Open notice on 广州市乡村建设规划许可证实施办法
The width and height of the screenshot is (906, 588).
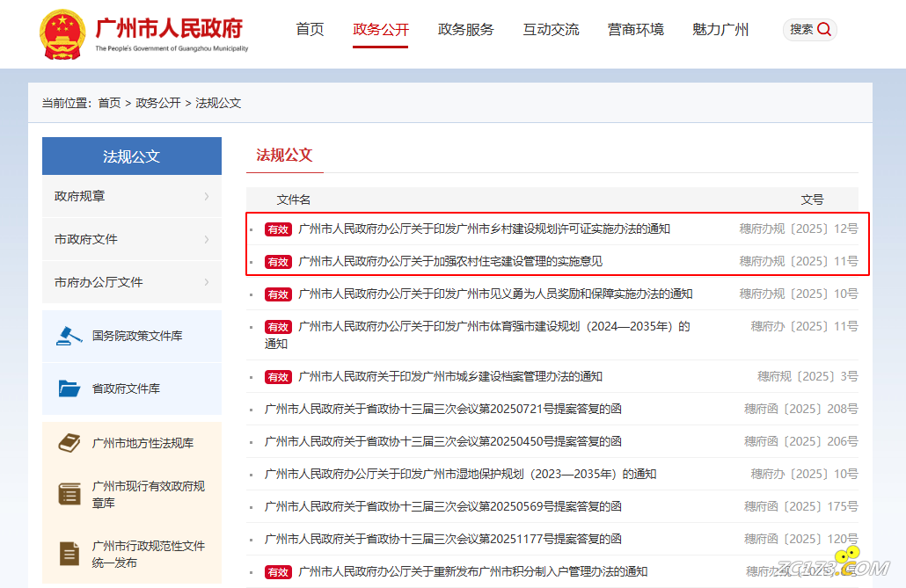484,229
